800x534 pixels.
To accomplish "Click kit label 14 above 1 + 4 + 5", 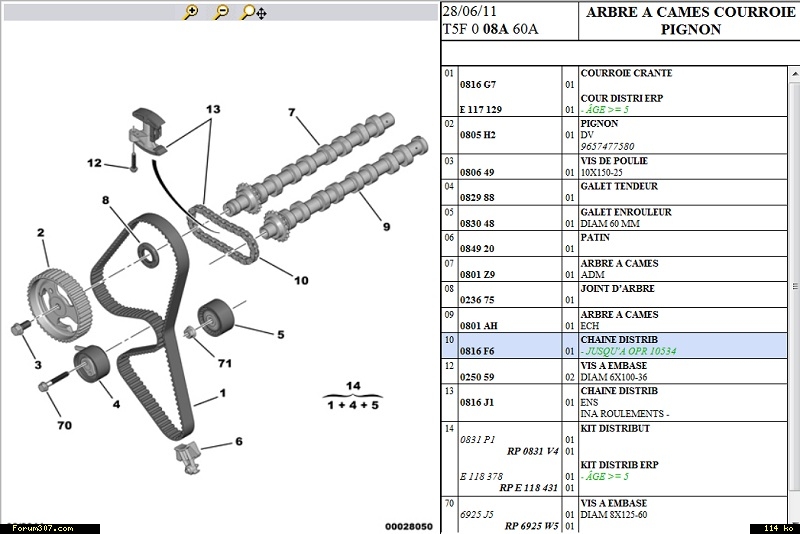I will tap(351, 385).
